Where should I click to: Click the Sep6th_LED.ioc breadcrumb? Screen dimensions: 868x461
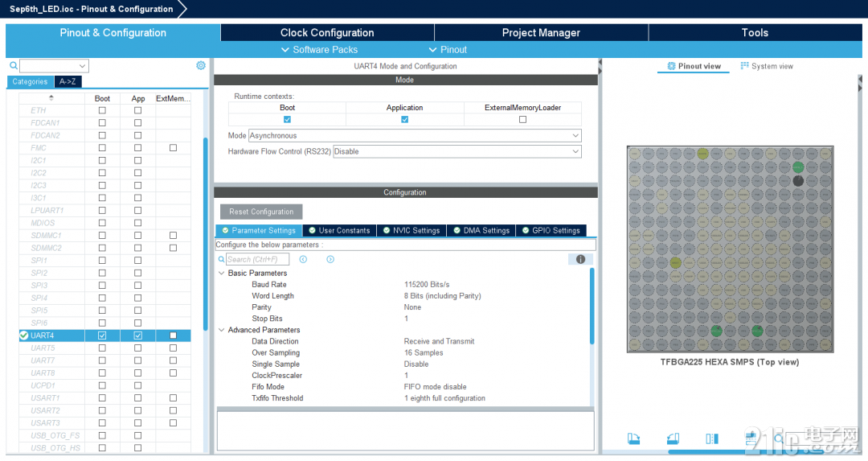pyautogui.click(x=92, y=9)
